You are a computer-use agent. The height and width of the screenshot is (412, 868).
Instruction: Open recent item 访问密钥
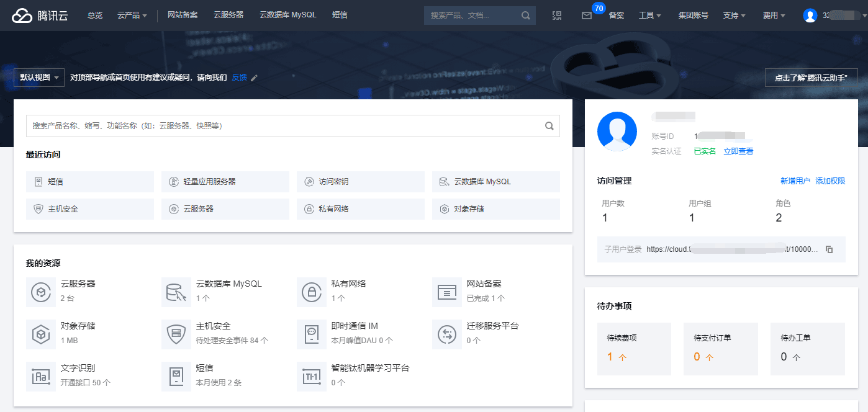tap(361, 182)
